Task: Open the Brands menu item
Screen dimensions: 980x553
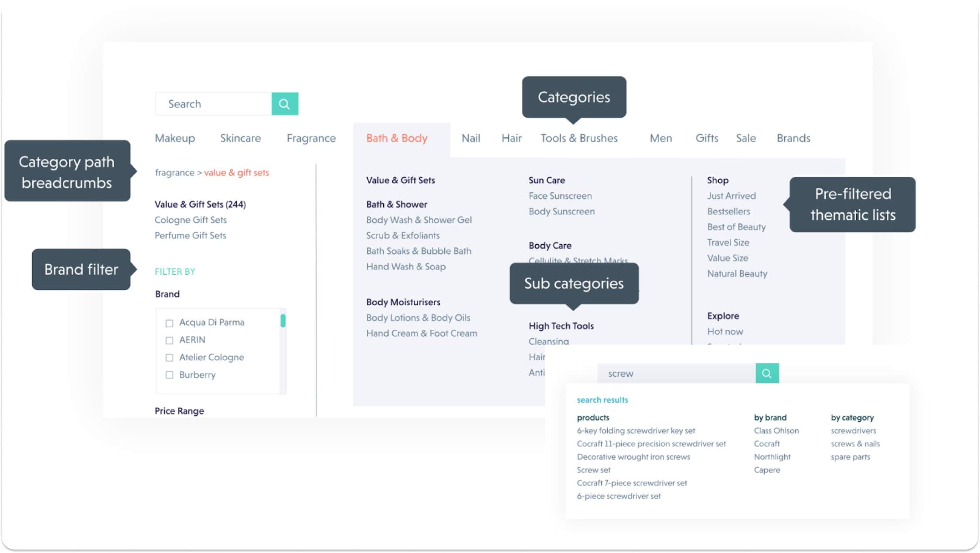Action: click(x=793, y=138)
